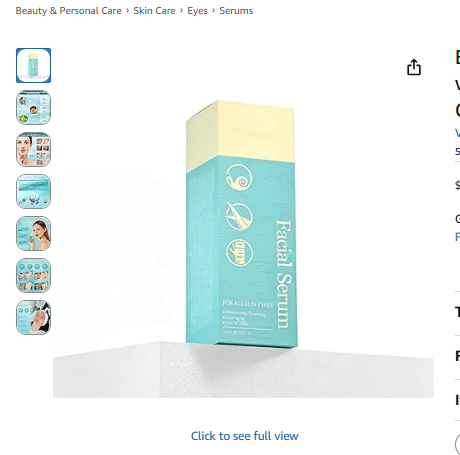Click the snail icon on the serum box
Image resolution: width=460 pixels, height=455 pixels.
pyautogui.click(x=239, y=177)
